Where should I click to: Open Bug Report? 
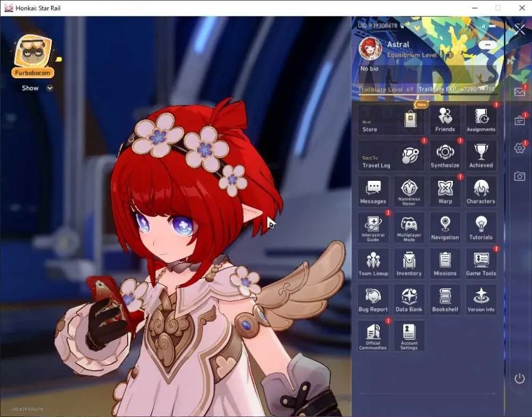373,299
